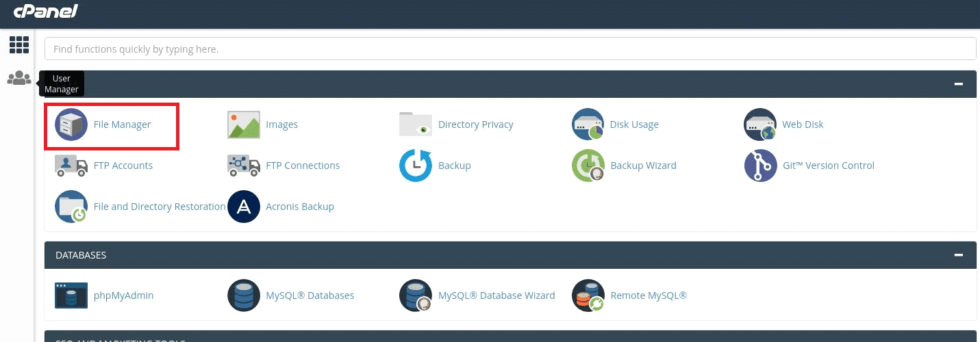Open the MySQL Databases icon
Image resolution: width=980 pixels, height=342 pixels.
[244, 295]
